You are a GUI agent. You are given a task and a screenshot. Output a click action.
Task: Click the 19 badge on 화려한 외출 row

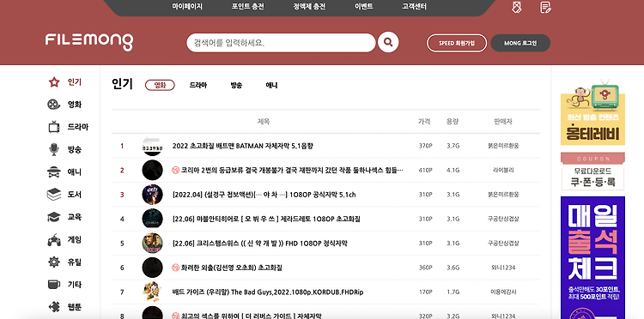(176, 268)
